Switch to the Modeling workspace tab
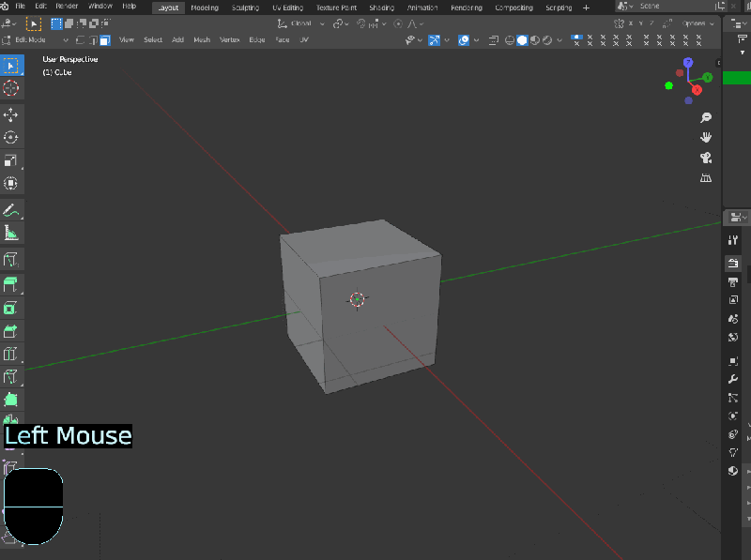This screenshot has height=560, width=751. pos(205,8)
